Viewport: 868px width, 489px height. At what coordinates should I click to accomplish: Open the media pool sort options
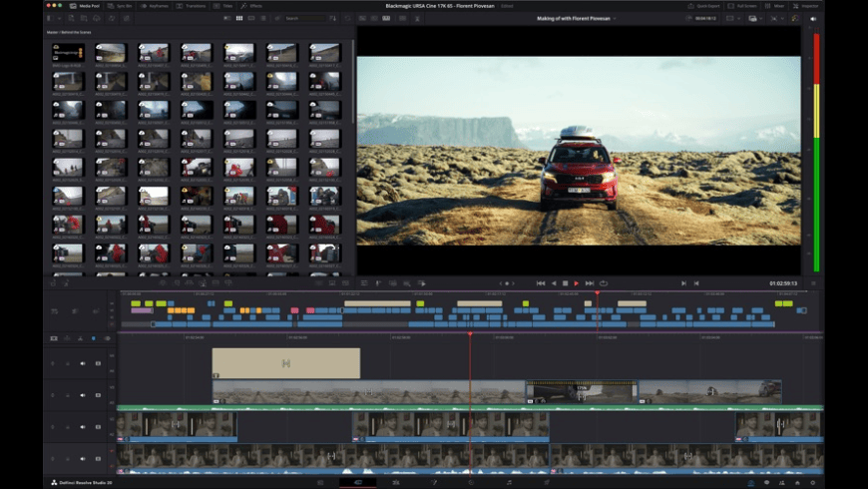(x=332, y=18)
